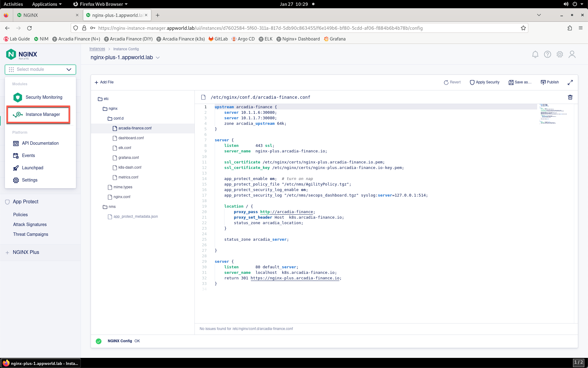Open Firefox extensions icon
Image resolution: width=588 pixels, height=368 pixels.
click(570, 28)
